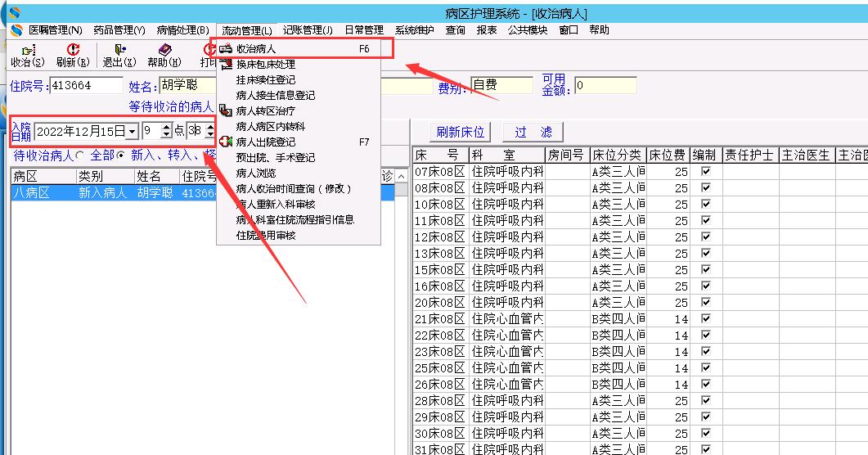Toggle 编制 checkbox for 25床08区
868x455 pixels.
point(706,367)
